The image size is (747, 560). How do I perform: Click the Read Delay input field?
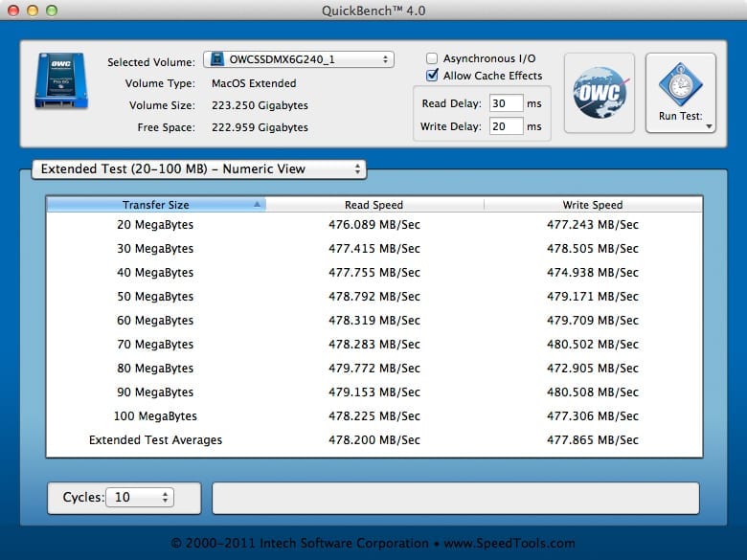pyautogui.click(x=506, y=103)
